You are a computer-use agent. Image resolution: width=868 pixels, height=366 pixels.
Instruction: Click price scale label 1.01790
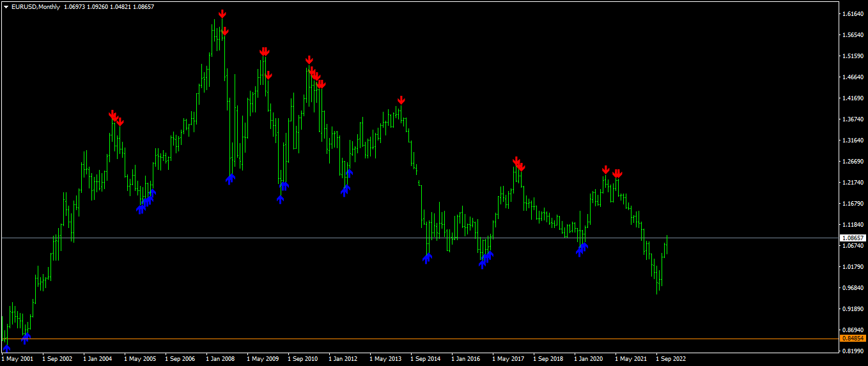tap(853, 267)
